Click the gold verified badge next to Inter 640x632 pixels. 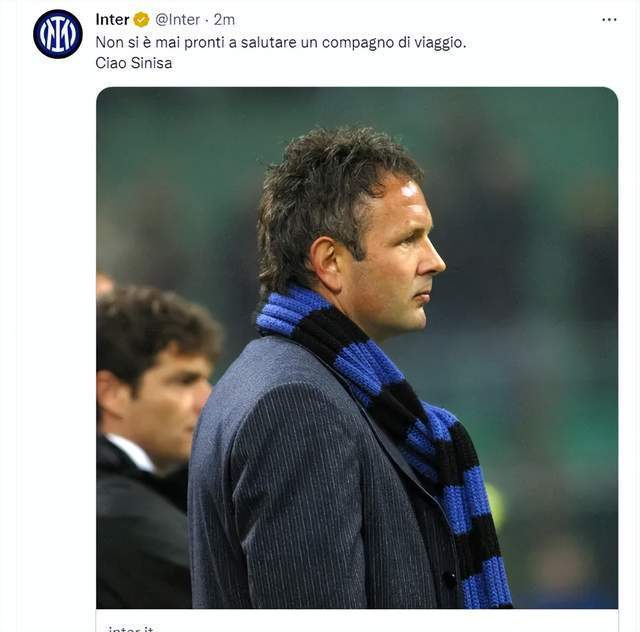click(141, 20)
